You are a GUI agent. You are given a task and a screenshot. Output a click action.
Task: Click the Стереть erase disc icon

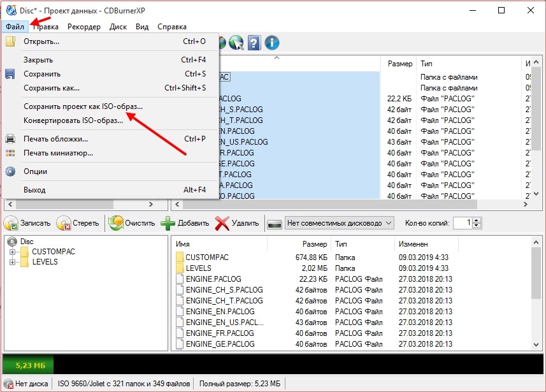[x=64, y=223]
